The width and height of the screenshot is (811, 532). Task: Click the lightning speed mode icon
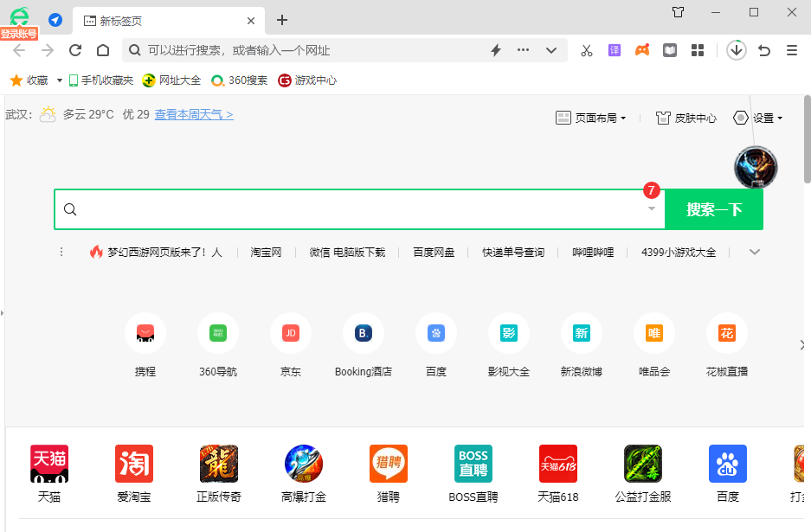coord(496,50)
